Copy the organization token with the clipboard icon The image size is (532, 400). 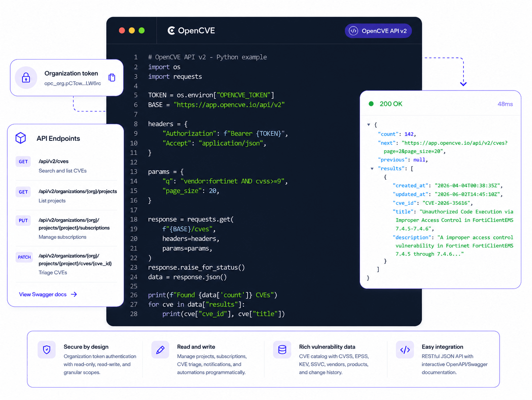click(x=112, y=78)
